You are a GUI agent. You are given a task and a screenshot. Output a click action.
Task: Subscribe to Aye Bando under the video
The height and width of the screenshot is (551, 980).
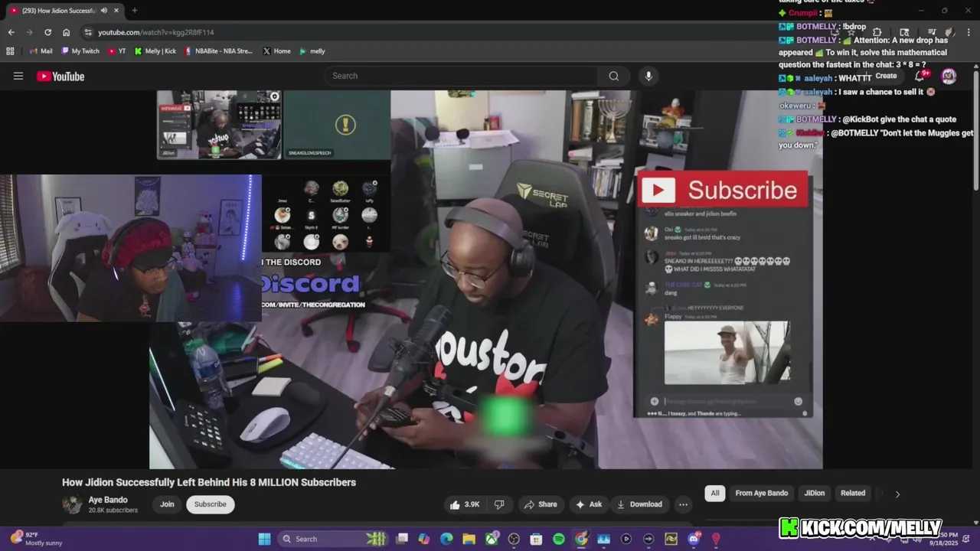(x=210, y=504)
